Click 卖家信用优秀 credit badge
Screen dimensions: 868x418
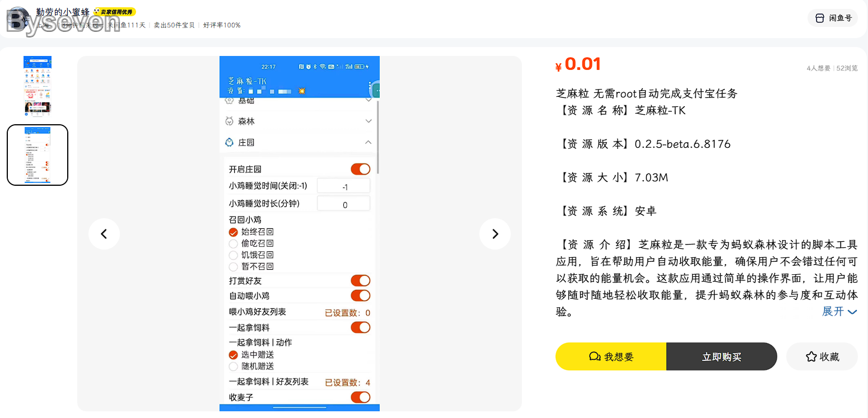(114, 12)
